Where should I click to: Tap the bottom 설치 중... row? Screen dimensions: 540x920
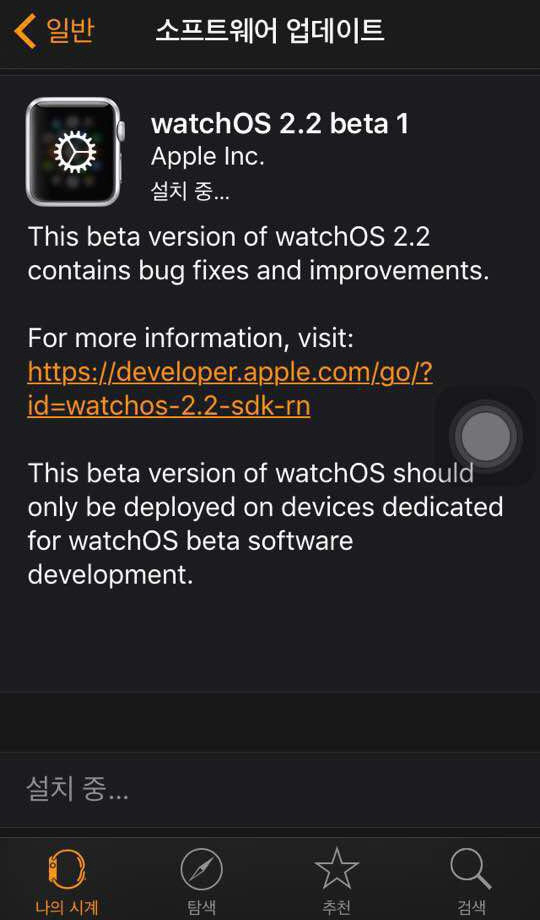pyautogui.click(x=270, y=790)
